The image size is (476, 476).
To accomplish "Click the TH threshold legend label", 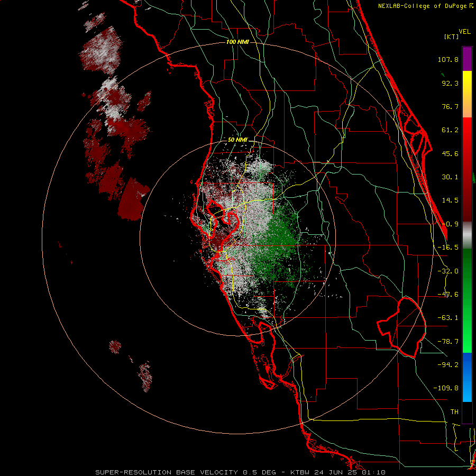I will pos(454,411).
